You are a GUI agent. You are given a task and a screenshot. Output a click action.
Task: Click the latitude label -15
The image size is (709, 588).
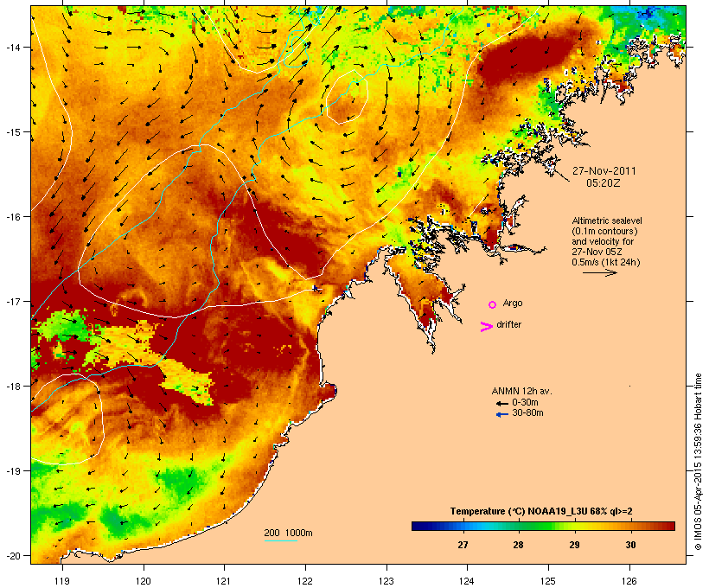click(12, 132)
